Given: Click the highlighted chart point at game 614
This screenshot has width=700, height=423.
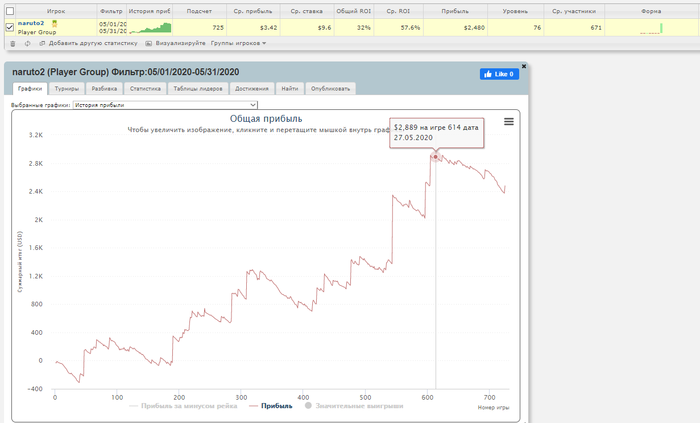Looking at the screenshot, I should [x=436, y=157].
